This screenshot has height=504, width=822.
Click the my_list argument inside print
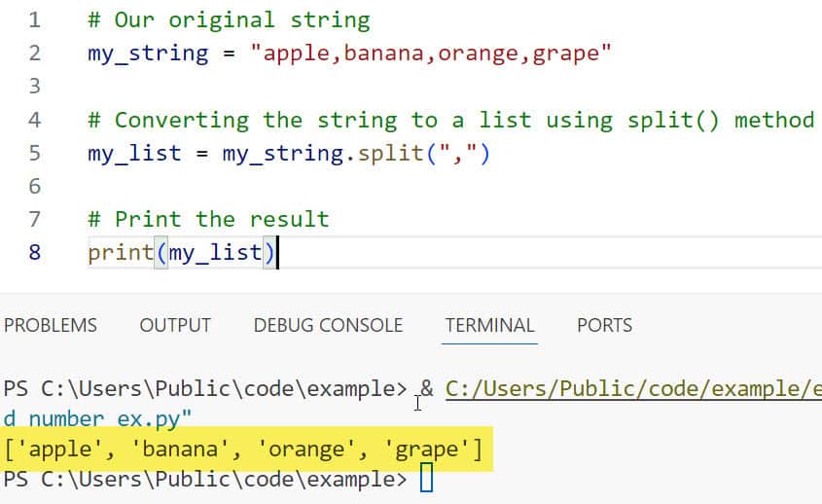[x=215, y=253]
